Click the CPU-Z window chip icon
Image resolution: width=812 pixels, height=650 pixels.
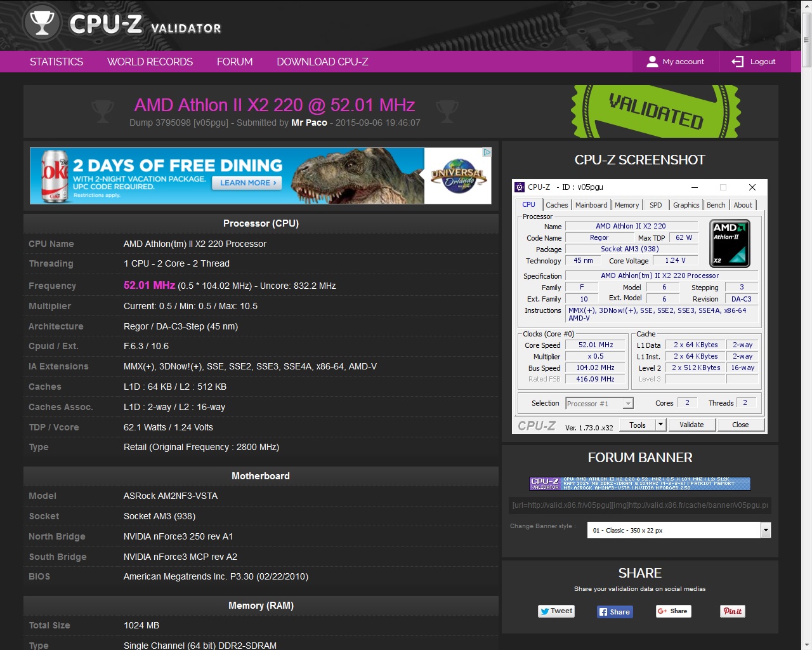[x=520, y=187]
